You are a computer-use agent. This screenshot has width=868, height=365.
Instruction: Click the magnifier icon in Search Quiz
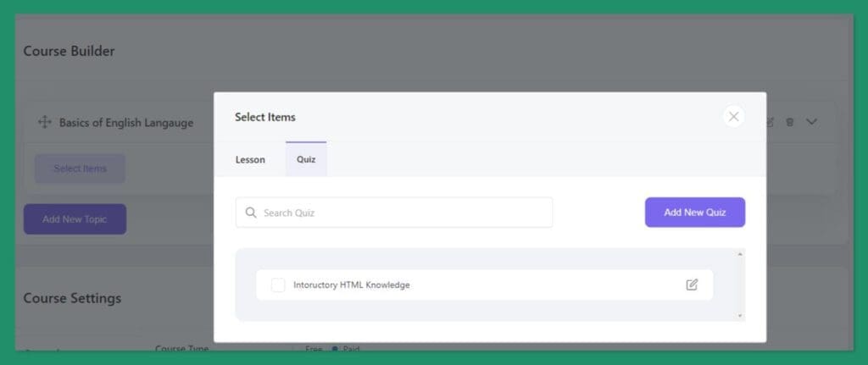pyautogui.click(x=251, y=213)
